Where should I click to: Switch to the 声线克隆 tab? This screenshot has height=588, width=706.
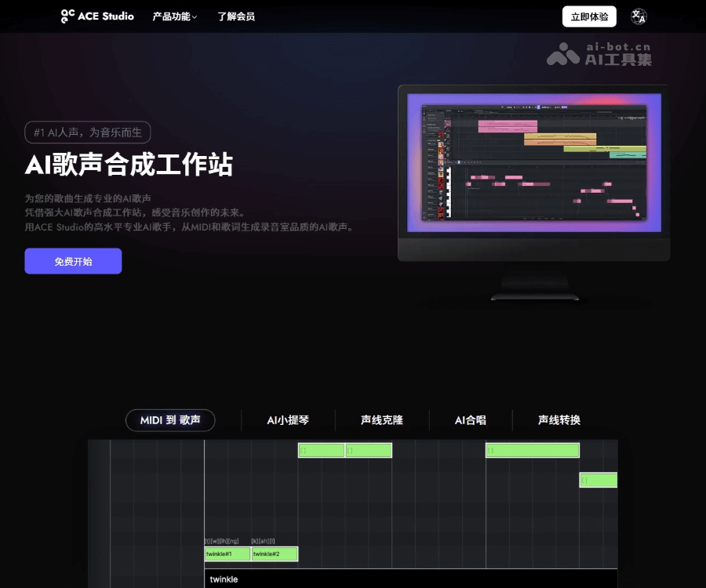tap(382, 420)
